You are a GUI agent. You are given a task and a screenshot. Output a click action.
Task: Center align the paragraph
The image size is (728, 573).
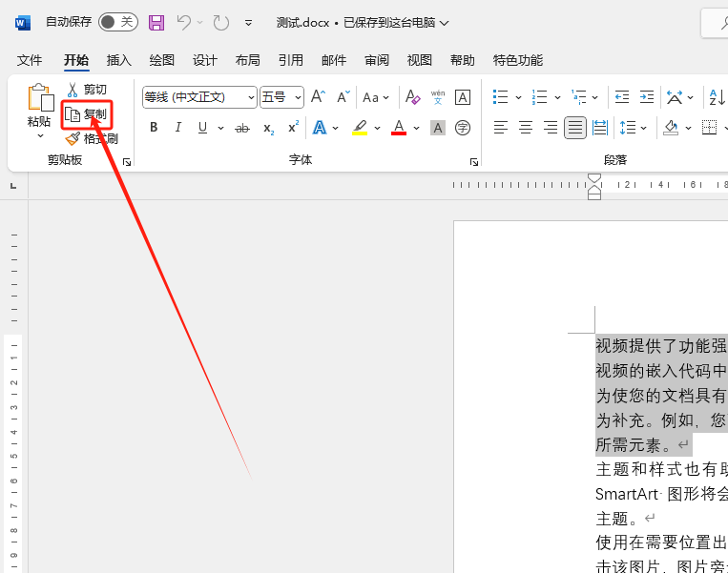tap(525, 128)
